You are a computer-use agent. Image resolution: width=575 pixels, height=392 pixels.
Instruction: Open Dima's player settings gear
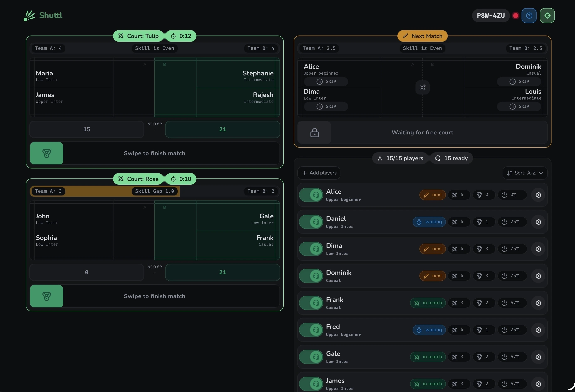pos(538,249)
